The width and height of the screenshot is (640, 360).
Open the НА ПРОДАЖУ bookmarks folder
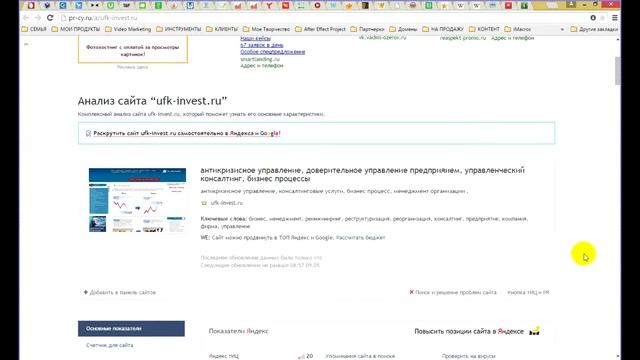(443, 29)
